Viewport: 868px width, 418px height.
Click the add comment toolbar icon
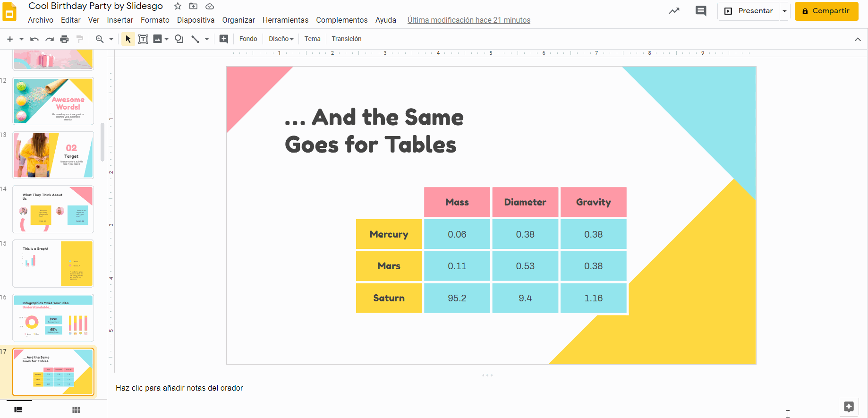click(224, 39)
